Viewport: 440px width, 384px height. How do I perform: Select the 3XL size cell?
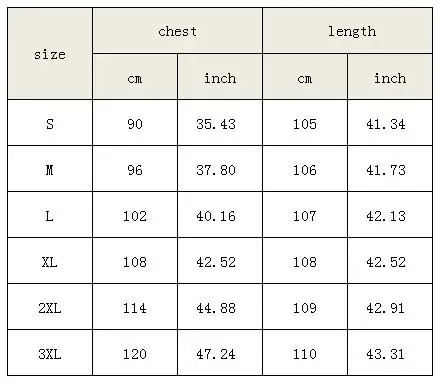click(50, 353)
